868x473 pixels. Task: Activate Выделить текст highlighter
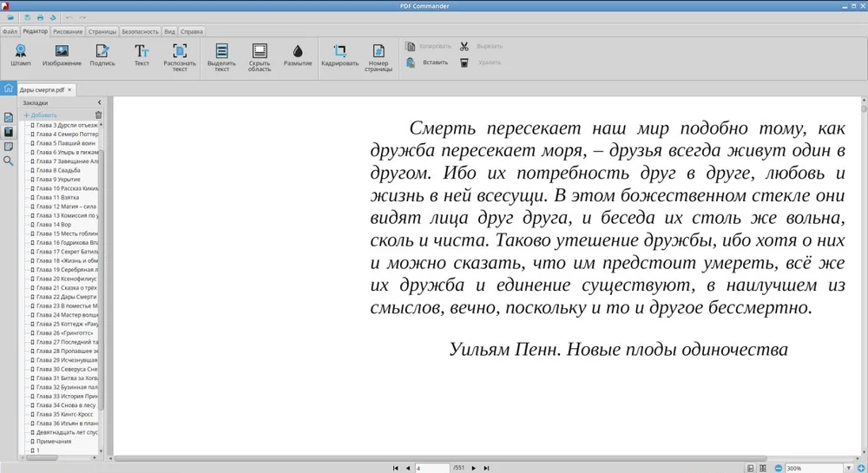(221, 57)
